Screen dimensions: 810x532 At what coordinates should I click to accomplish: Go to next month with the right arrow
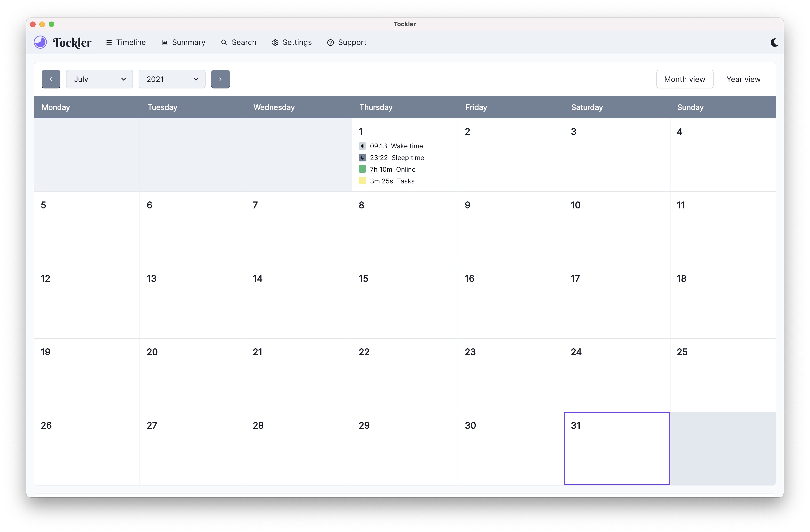[220, 79]
